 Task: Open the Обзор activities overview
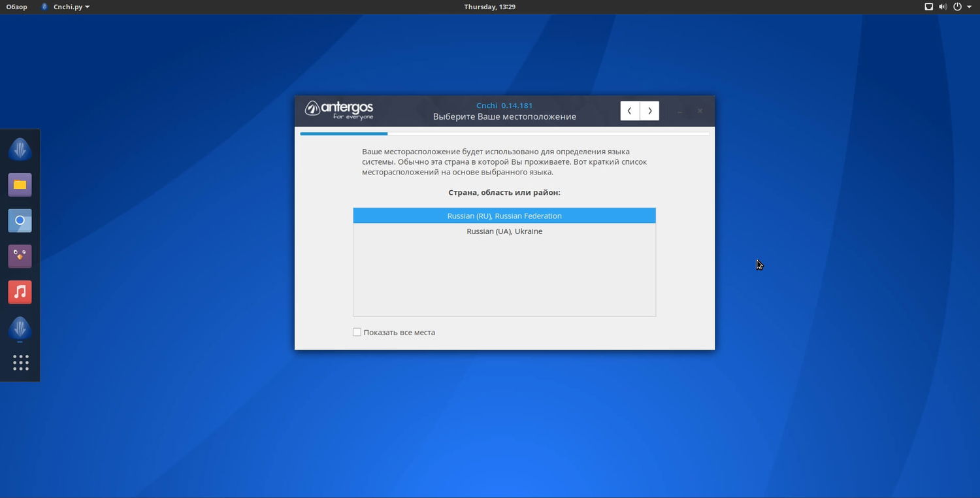click(17, 7)
